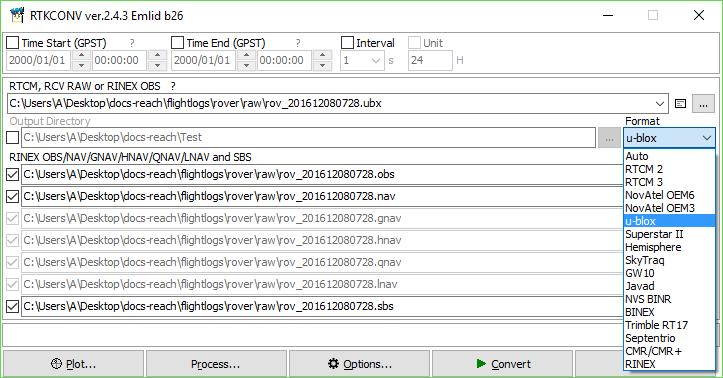The width and height of the screenshot is (723, 378).
Task: Toggle the .gnav output file checkbox
Action: point(12,218)
